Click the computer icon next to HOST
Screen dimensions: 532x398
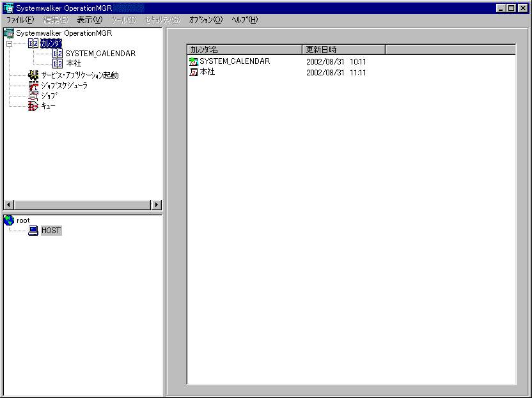(33, 231)
